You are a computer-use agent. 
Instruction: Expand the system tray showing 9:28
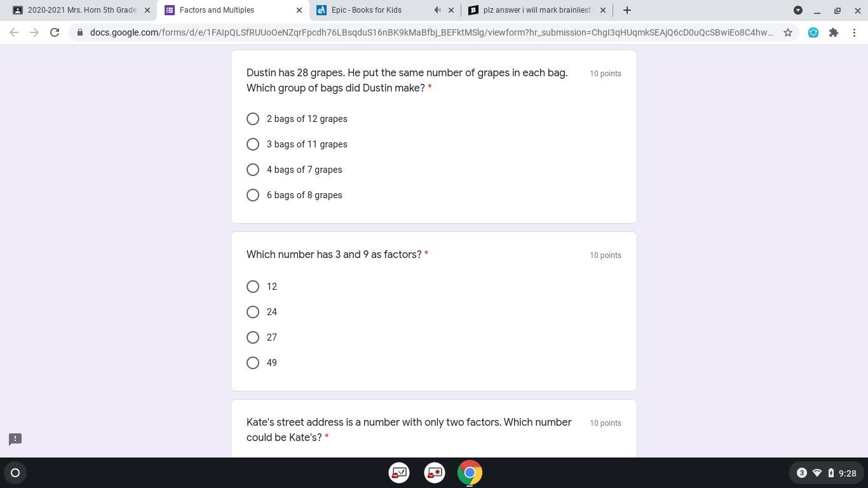(x=825, y=473)
